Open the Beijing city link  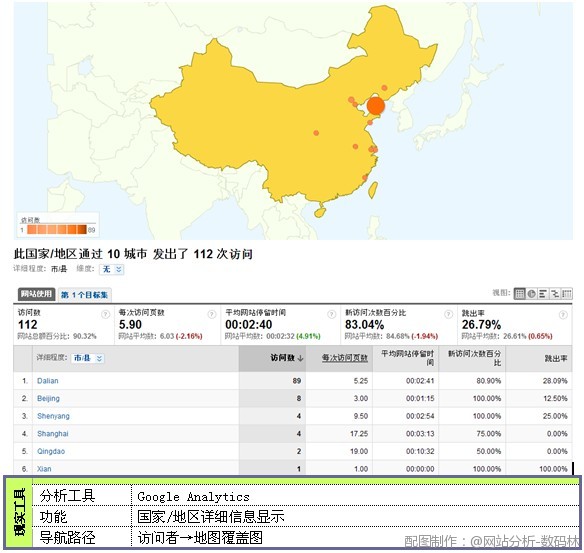pyautogui.click(x=48, y=398)
